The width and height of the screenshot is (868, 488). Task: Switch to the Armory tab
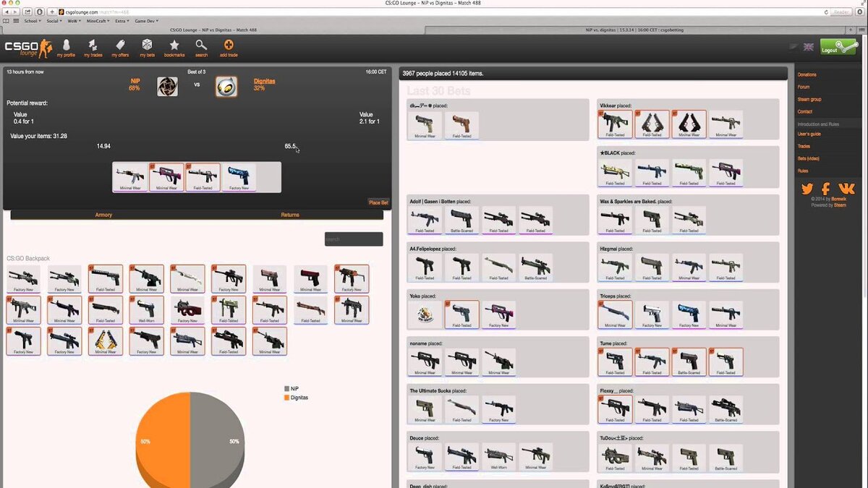(x=103, y=215)
